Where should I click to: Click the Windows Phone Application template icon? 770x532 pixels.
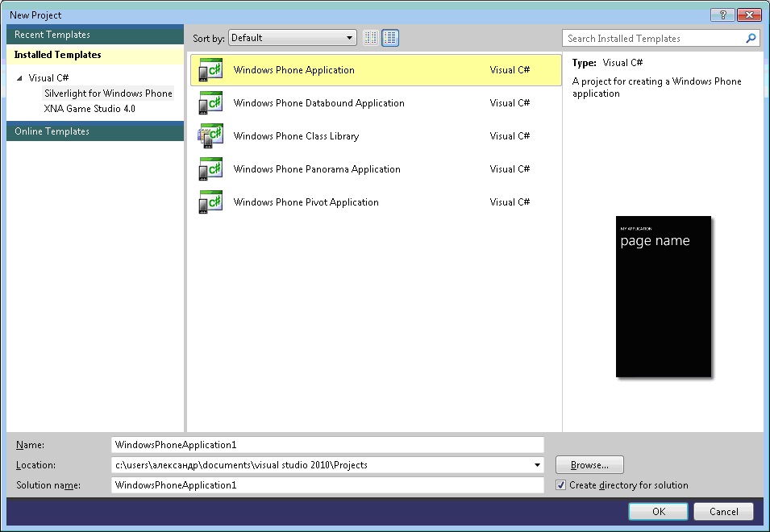point(210,69)
